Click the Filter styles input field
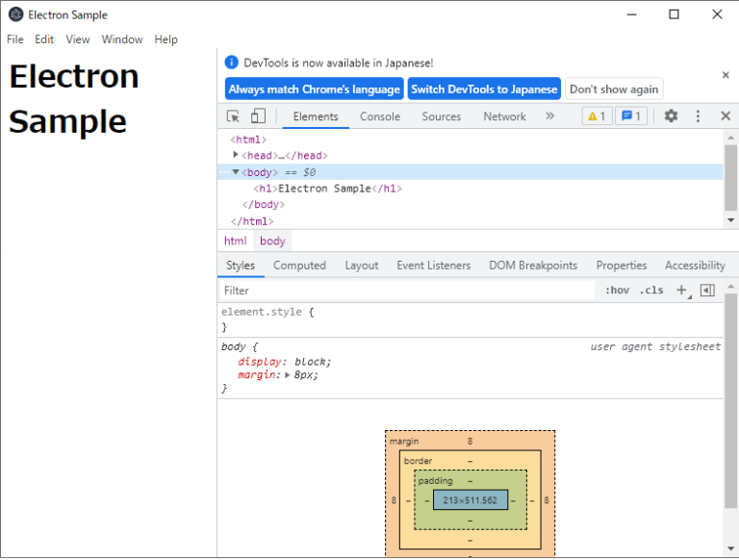The height and width of the screenshot is (560, 739). click(404, 291)
